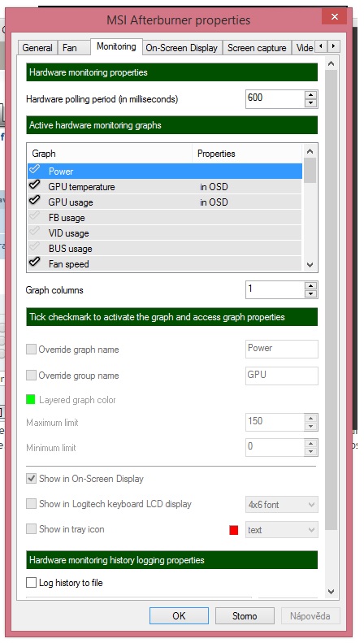The width and height of the screenshot is (364, 643).
Task: Open the 4x6 font dropdown
Action: [282, 504]
